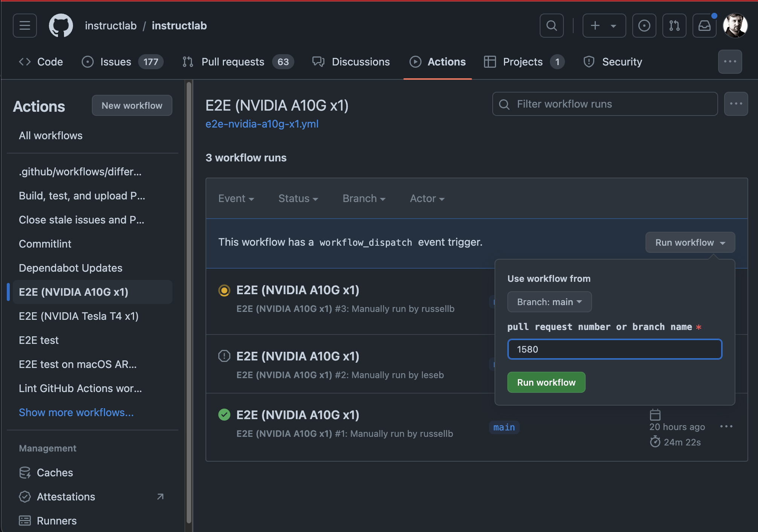Click the Pull requests count badge 63

[x=283, y=62]
